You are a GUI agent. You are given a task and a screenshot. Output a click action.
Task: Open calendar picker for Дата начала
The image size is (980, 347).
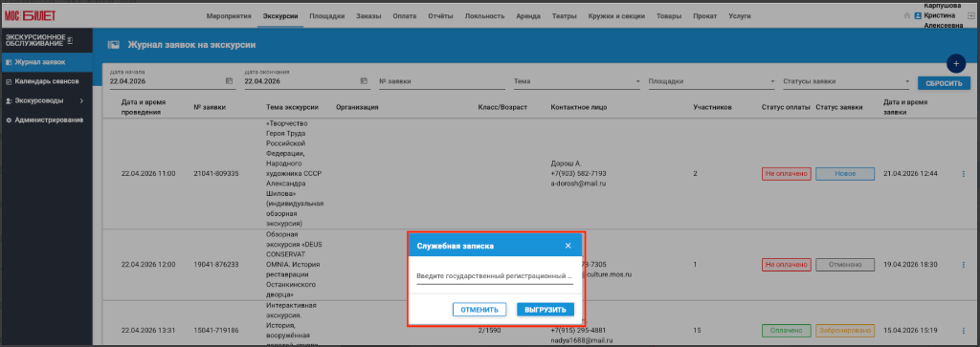(229, 81)
